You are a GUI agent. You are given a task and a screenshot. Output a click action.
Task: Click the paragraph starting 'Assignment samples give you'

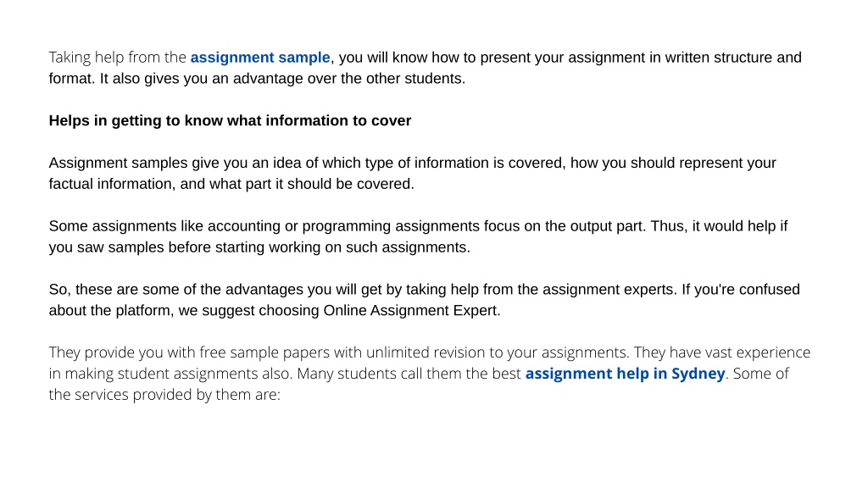pos(413,173)
